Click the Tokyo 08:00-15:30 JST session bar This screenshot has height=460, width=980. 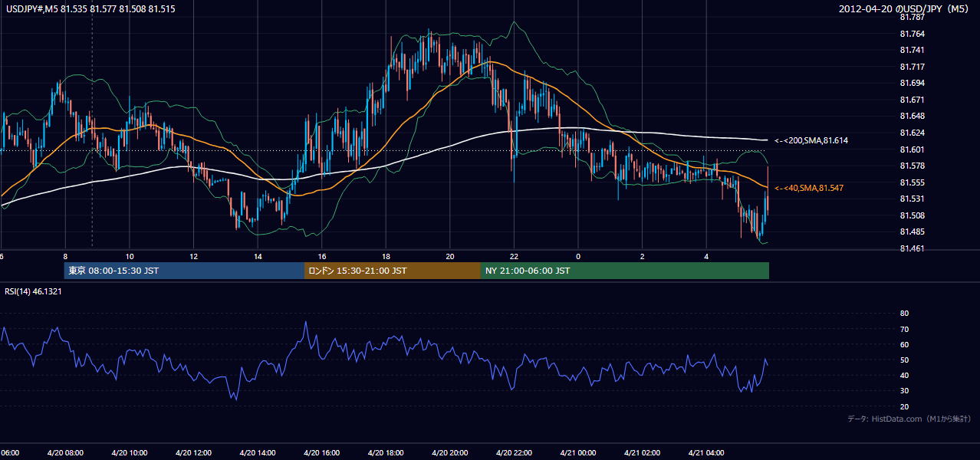click(x=184, y=271)
